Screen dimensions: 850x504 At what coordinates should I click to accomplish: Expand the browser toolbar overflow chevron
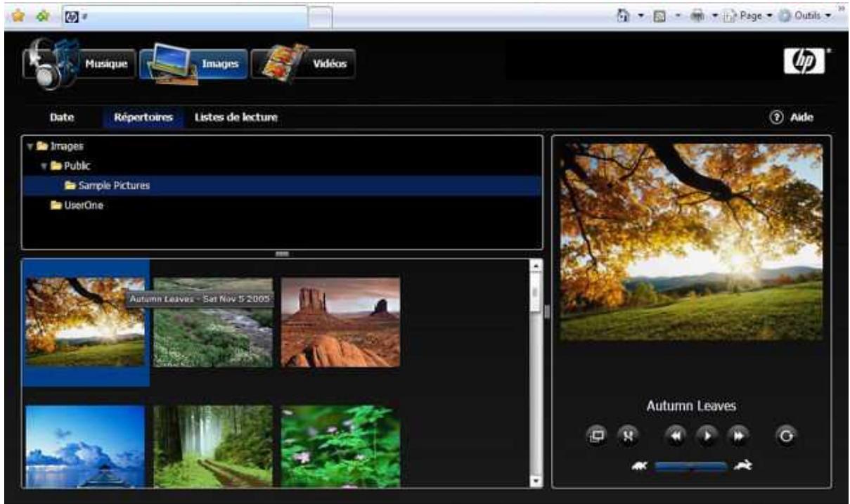[841, 10]
